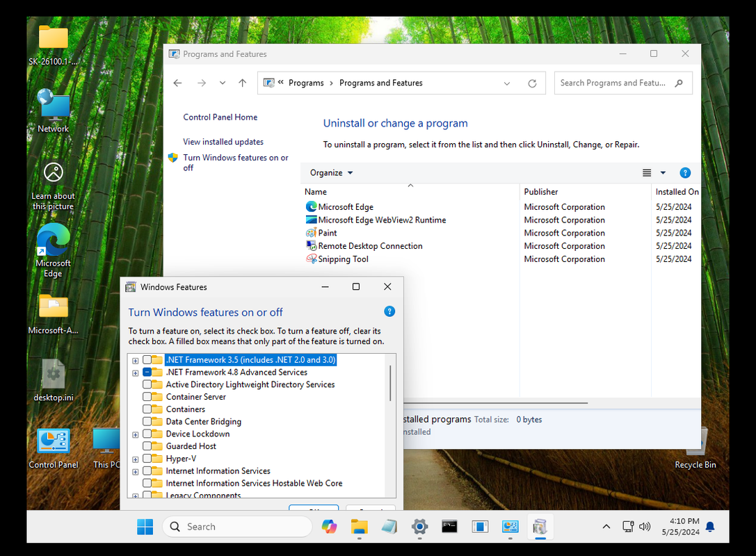756x556 pixels.
Task: Expand the .NET Framework 3.5 tree node
Action: coord(136,361)
